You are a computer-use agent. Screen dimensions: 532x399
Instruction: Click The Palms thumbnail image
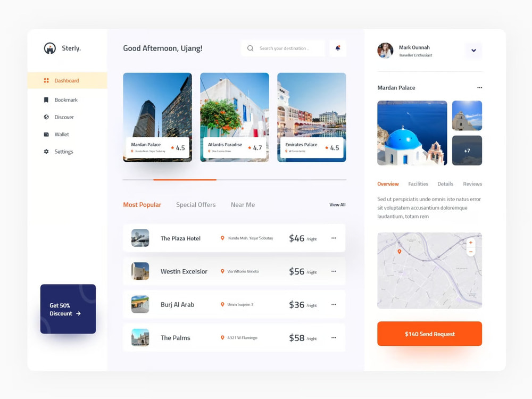(x=140, y=338)
